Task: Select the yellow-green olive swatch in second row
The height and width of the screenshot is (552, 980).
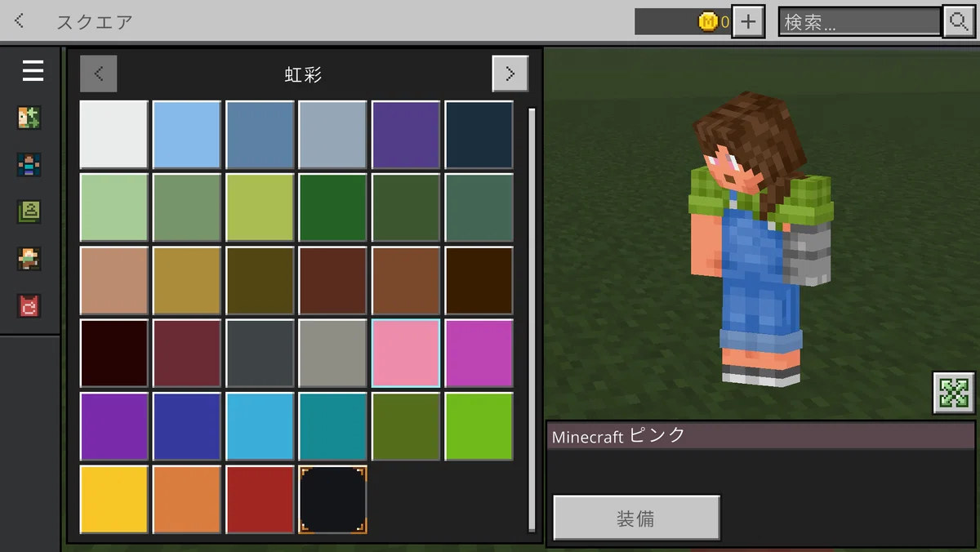Action: [260, 207]
